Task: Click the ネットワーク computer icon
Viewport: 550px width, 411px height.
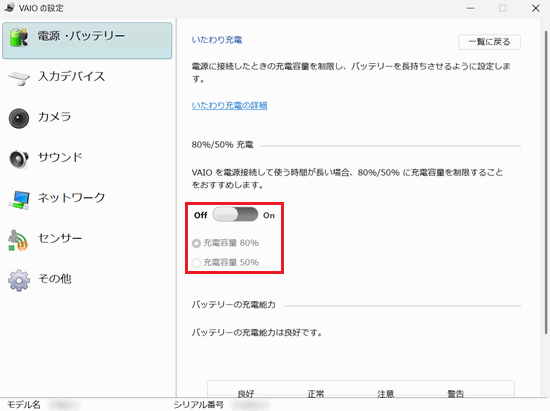Action: pos(19,200)
